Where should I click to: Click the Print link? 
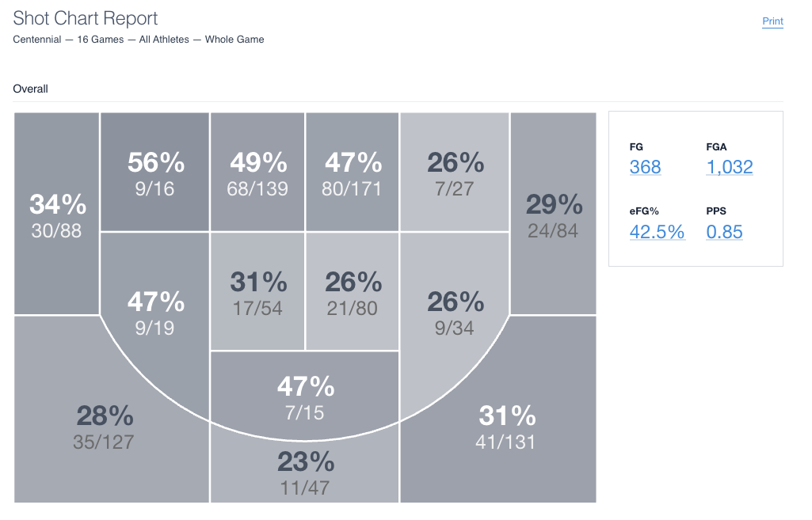click(x=772, y=21)
